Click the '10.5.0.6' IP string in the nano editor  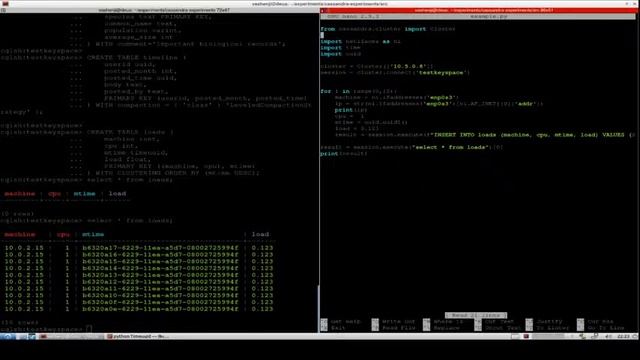click(409, 66)
